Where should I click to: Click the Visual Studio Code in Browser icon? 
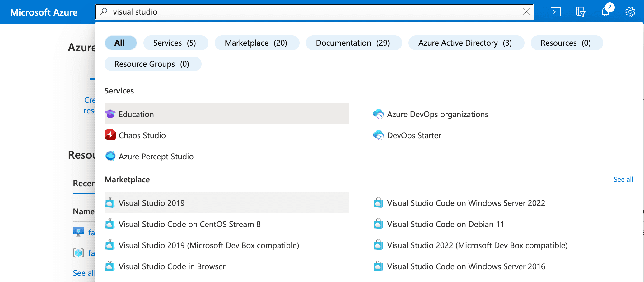110,266
